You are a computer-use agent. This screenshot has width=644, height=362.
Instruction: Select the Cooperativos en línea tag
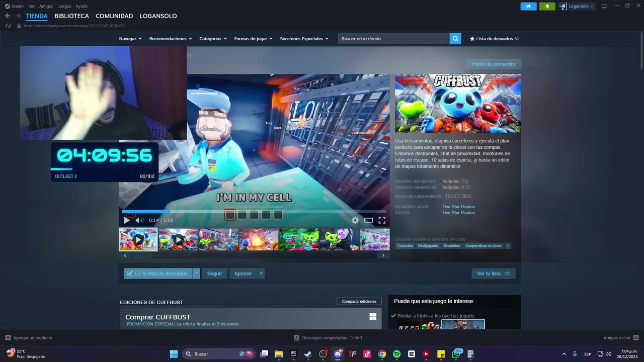pos(483,246)
